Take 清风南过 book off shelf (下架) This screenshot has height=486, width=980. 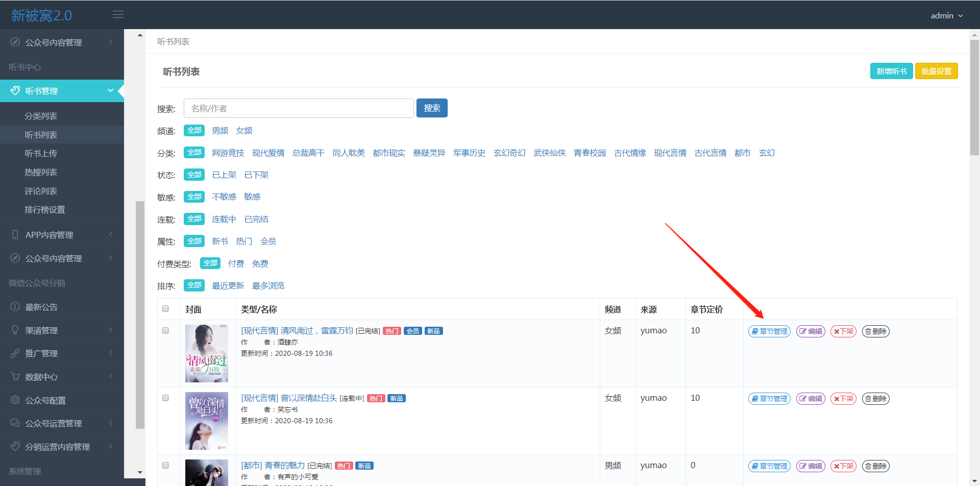tap(843, 331)
